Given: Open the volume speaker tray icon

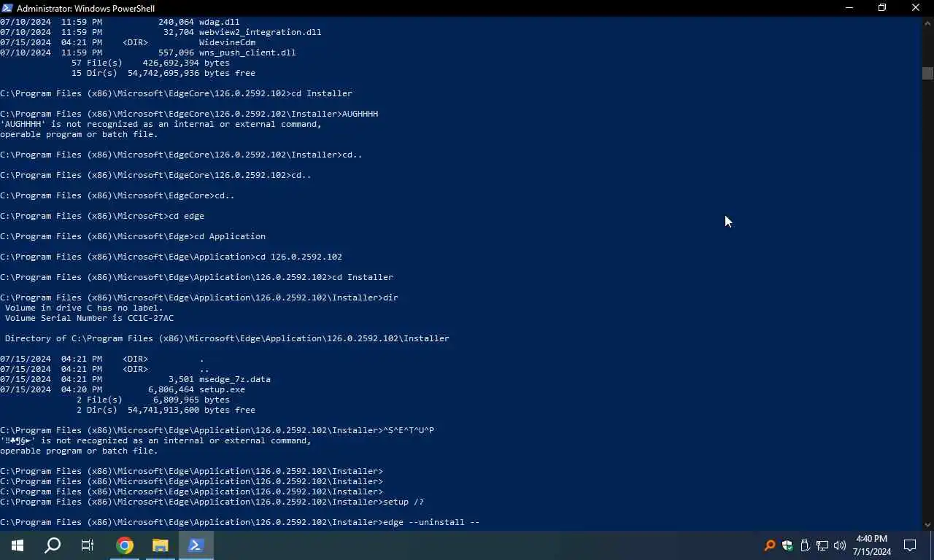Looking at the screenshot, I should click(x=840, y=545).
